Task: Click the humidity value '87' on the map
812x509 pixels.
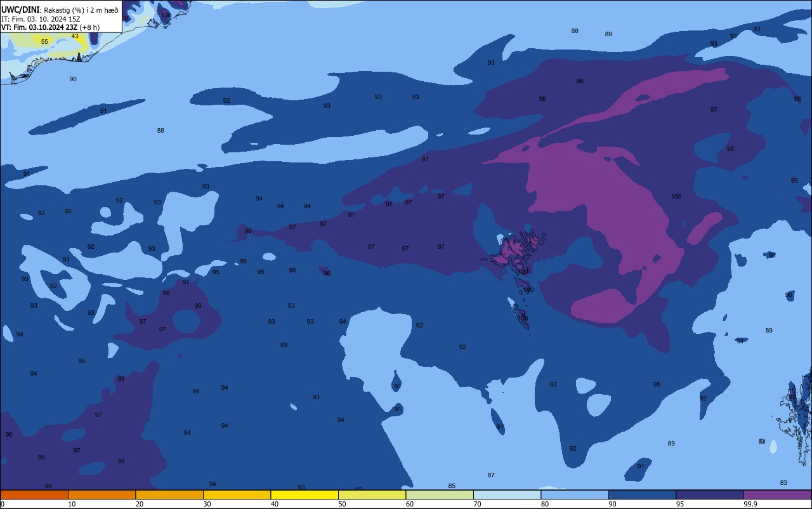Action: pos(491,475)
